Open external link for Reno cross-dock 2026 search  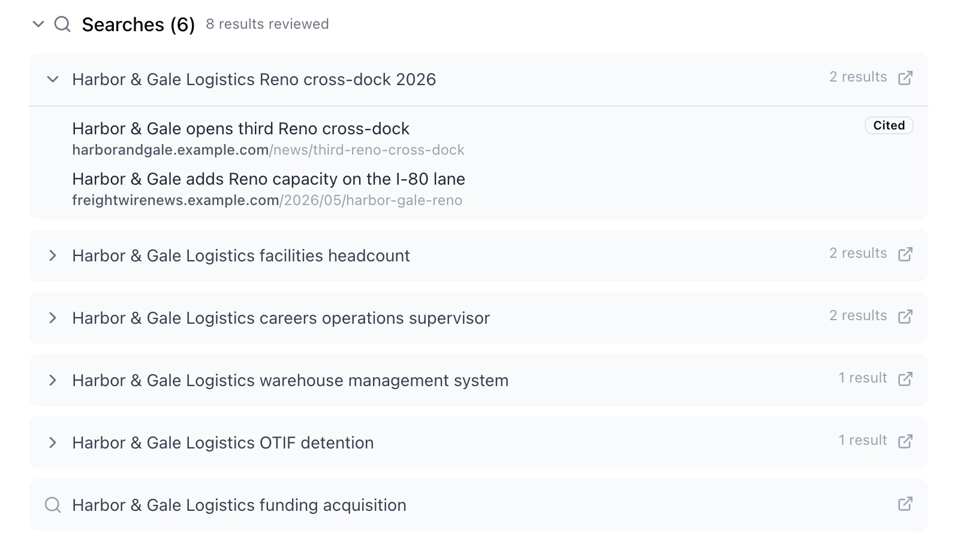[905, 78]
